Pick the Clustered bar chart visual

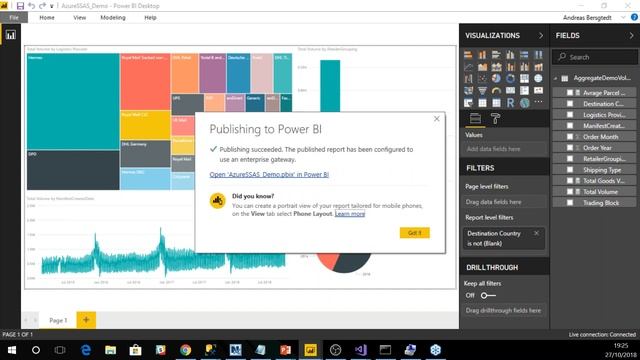(x=496, y=54)
